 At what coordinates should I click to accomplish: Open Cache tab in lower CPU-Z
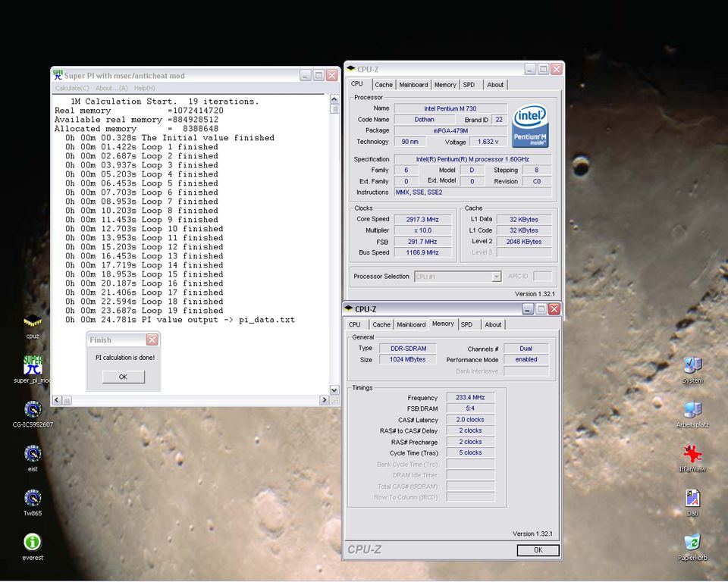pyautogui.click(x=381, y=325)
